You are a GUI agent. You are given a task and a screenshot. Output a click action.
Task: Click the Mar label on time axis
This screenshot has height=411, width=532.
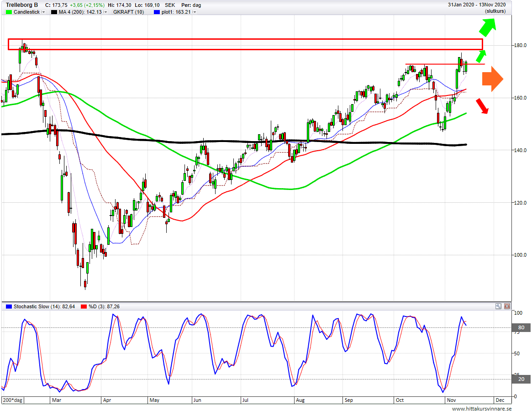pyautogui.click(x=57, y=400)
